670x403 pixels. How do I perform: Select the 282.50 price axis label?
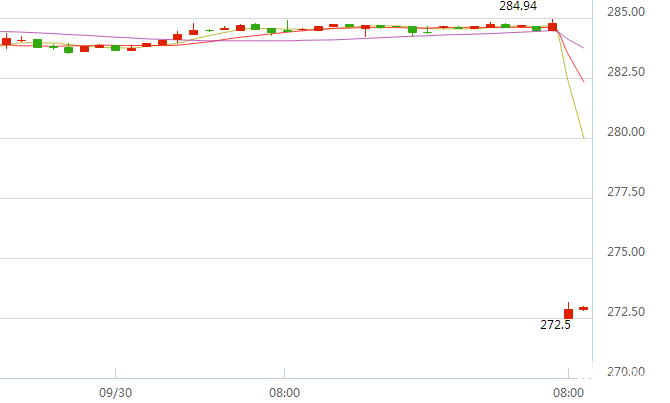(626, 71)
